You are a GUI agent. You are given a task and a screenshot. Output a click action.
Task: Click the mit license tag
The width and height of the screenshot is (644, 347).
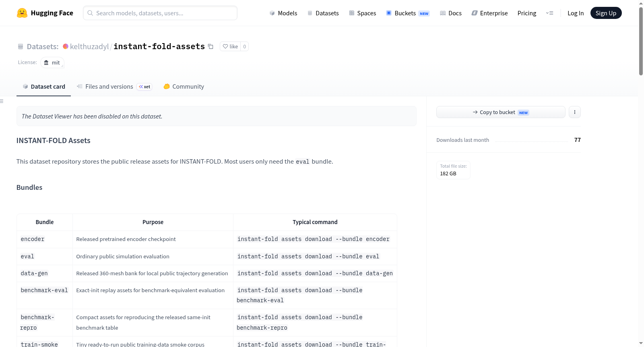point(52,62)
